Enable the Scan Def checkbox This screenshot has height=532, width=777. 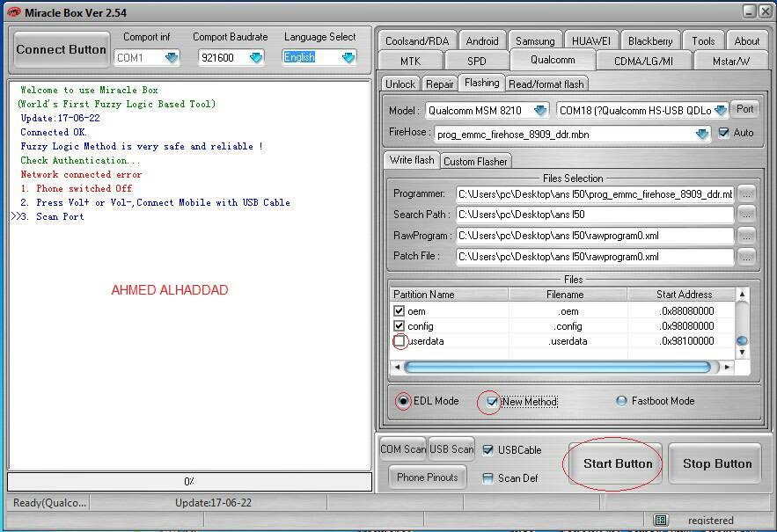488,478
